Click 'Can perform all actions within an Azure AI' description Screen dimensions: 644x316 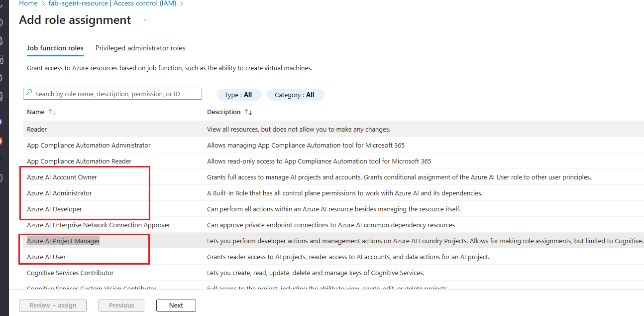click(x=333, y=209)
